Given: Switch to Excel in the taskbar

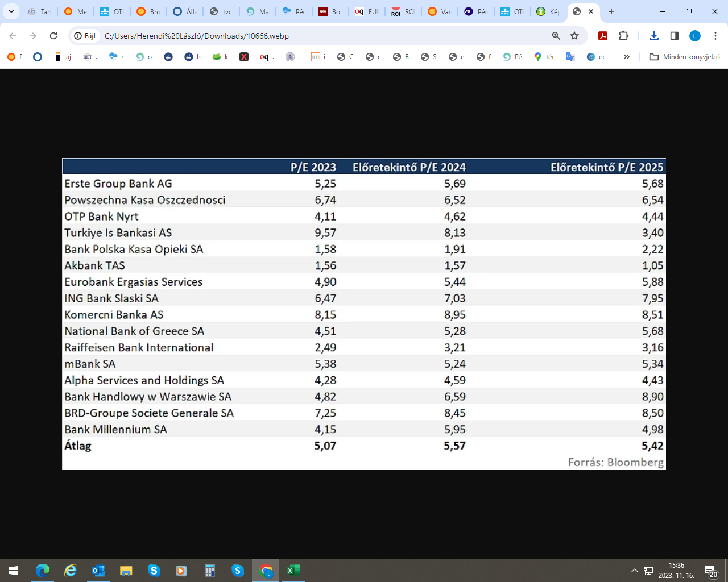Looking at the screenshot, I should (x=293, y=571).
